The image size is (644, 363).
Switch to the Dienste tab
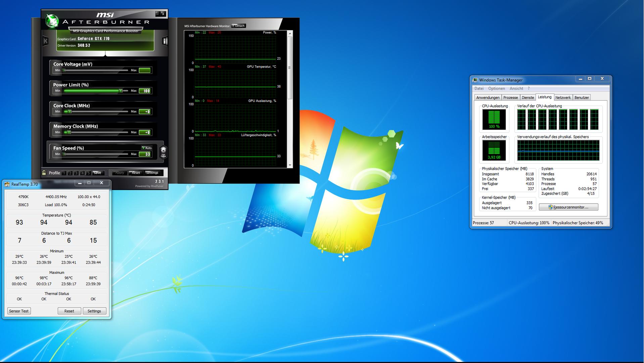pos(527,98)
